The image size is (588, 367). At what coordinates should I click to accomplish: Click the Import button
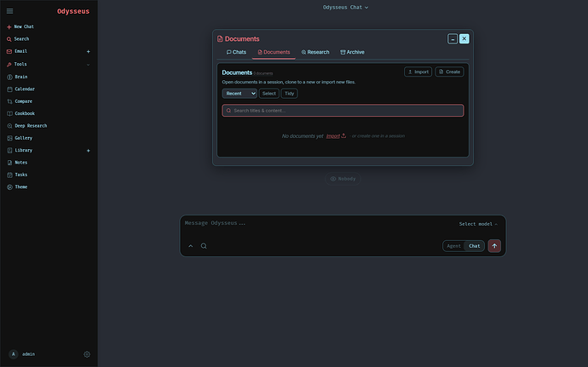418,72
